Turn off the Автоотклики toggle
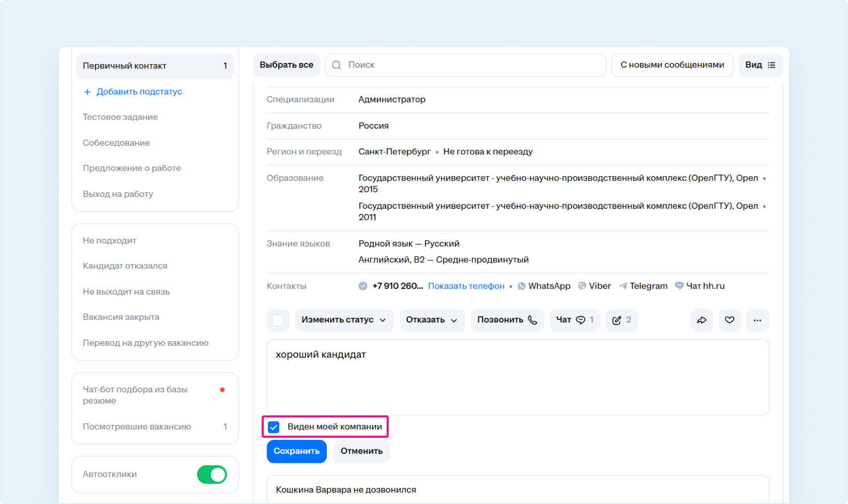 (x=212, y=474)
